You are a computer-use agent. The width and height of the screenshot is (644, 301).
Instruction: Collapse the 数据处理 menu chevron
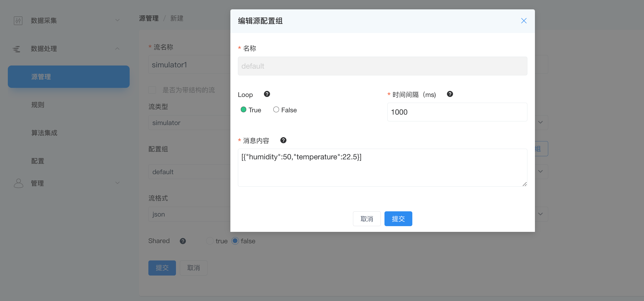click(x=117, y=49)
